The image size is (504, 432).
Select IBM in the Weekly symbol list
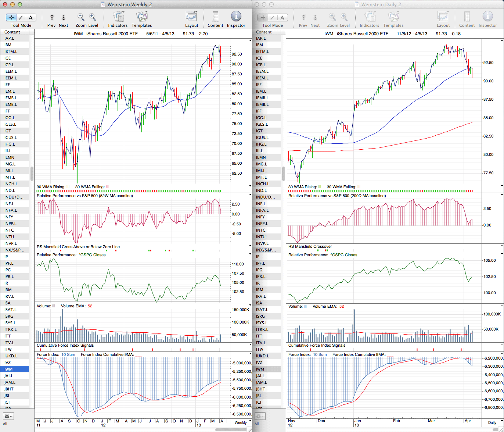8,45
